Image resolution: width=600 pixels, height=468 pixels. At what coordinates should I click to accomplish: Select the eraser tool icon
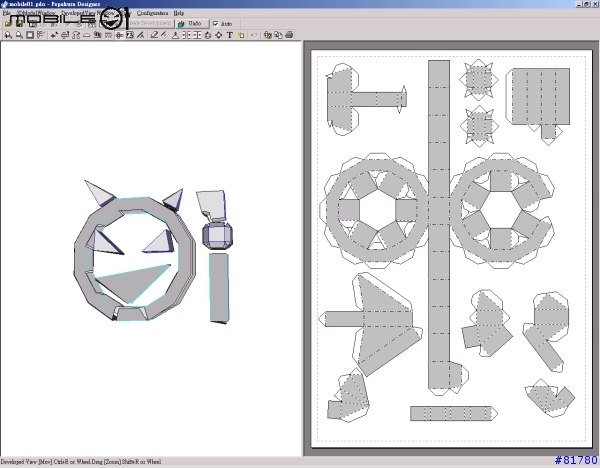(154, 35)
